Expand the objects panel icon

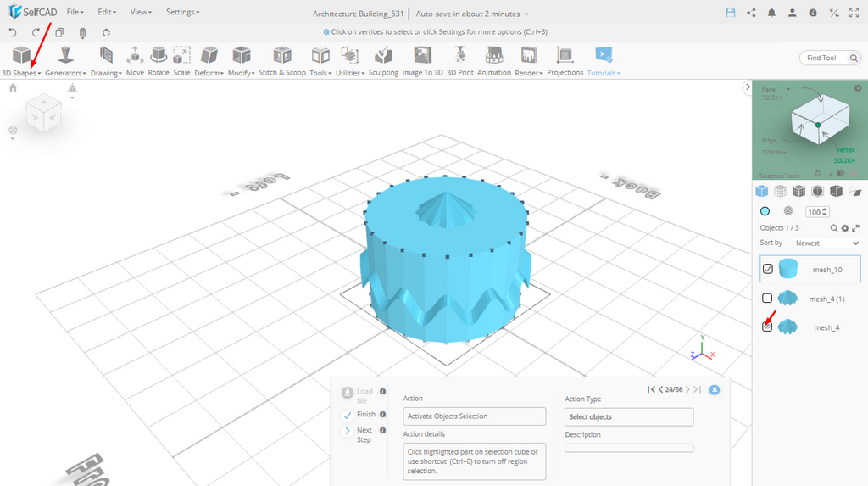[856, 228]
